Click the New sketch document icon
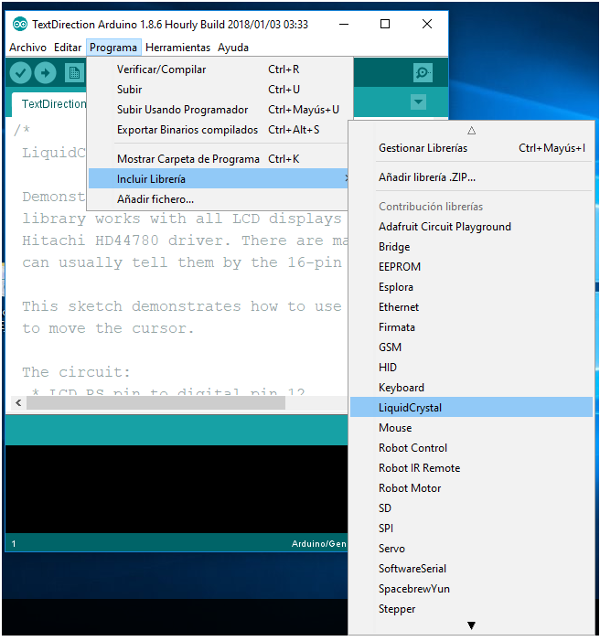 (74, 73)
